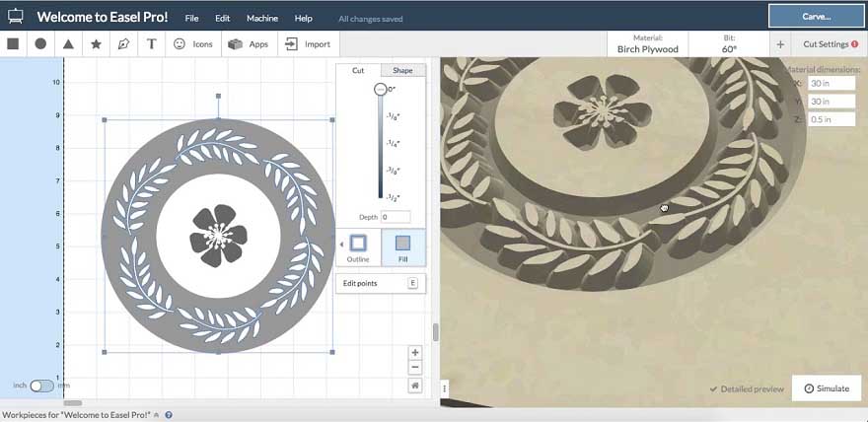Select the Circle shape tool
This screenshot has width=868, height=422.
[x=40, y=43]
